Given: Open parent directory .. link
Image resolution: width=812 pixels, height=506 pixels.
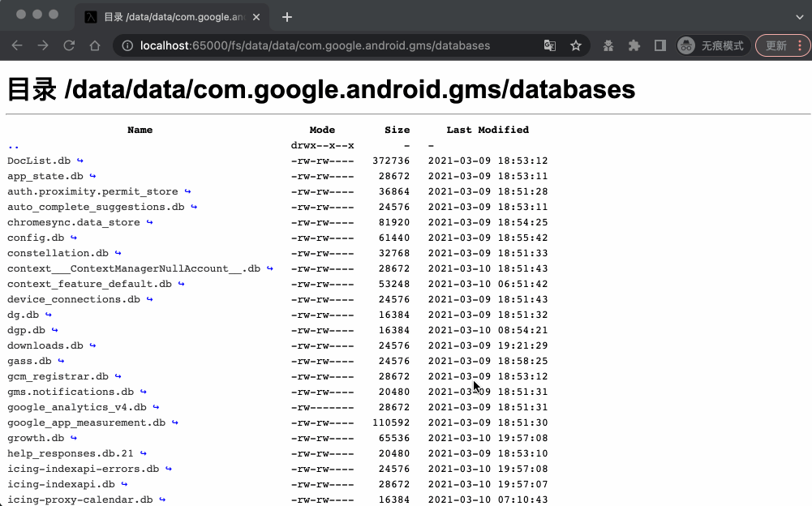Looking at the screenshot, I should coord(14,146).
